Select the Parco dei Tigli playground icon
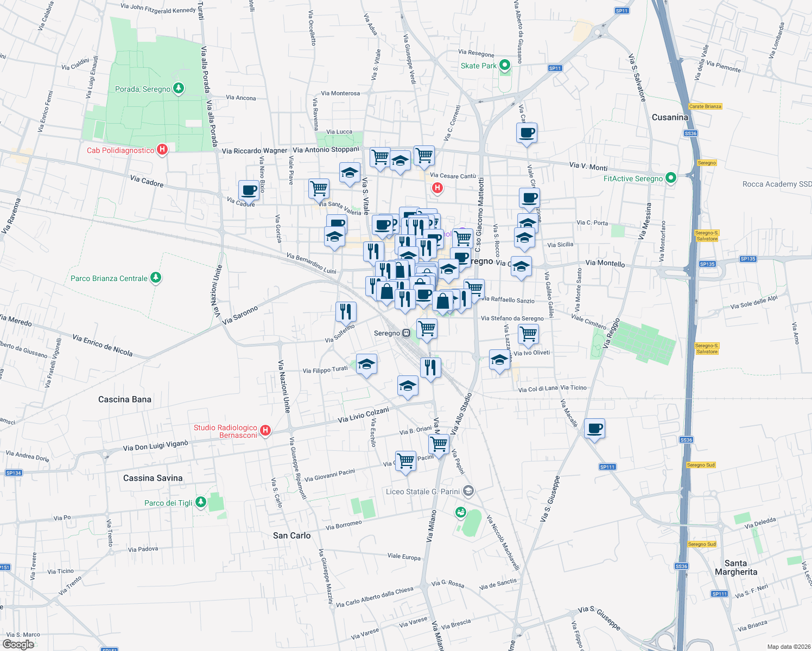 pyautogui.click(x=200, y=502)
